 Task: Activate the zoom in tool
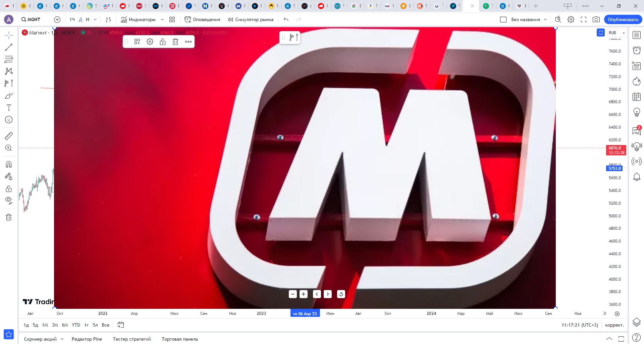tap(9, 148)
